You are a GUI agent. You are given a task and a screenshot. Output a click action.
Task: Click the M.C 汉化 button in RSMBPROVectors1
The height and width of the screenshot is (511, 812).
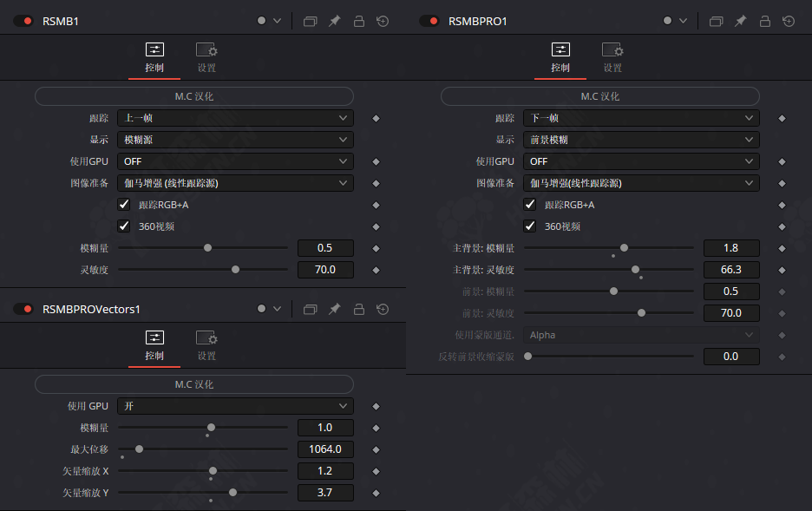click(194, 384)
